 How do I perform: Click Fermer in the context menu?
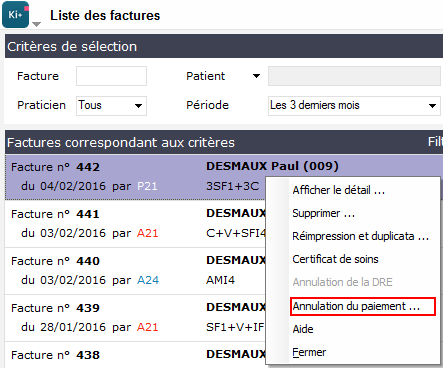pyautogui.click(x=309, y=352)
